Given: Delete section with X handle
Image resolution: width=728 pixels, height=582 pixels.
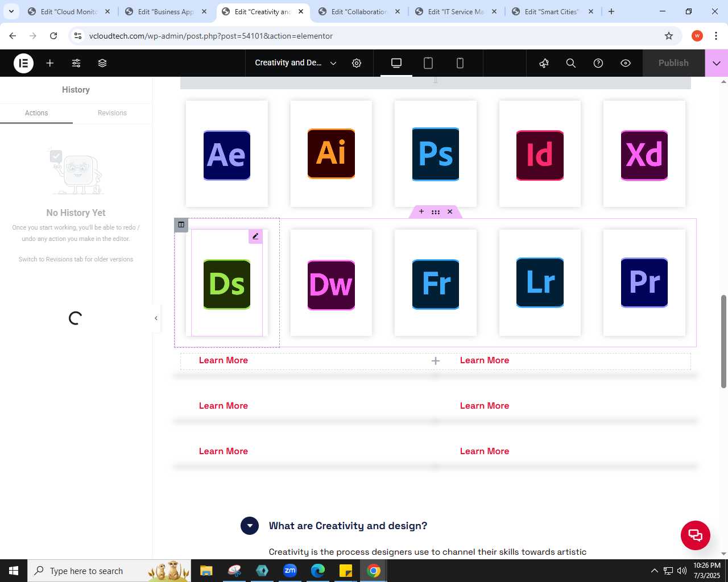Looking at the screenshot, I should coord(450,211).
